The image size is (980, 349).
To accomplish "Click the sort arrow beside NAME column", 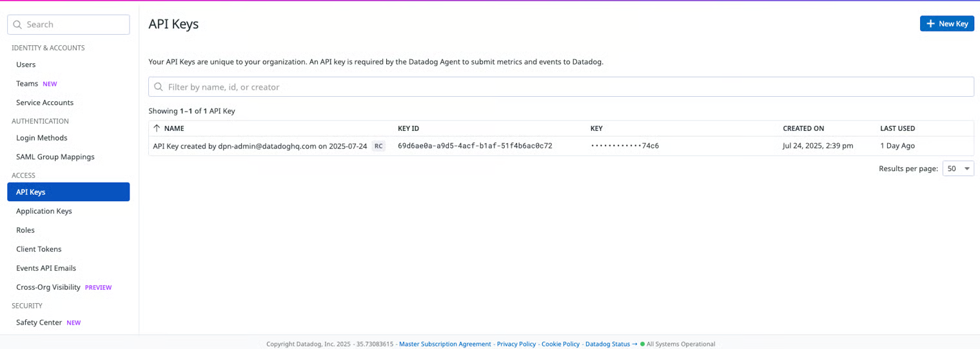I will 157,128.
